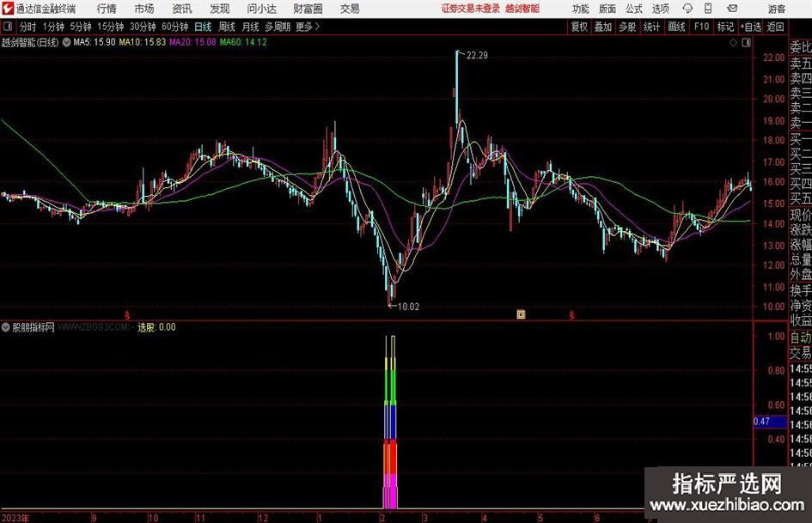Expand the 更多 periods chevron

pos(317,27)
